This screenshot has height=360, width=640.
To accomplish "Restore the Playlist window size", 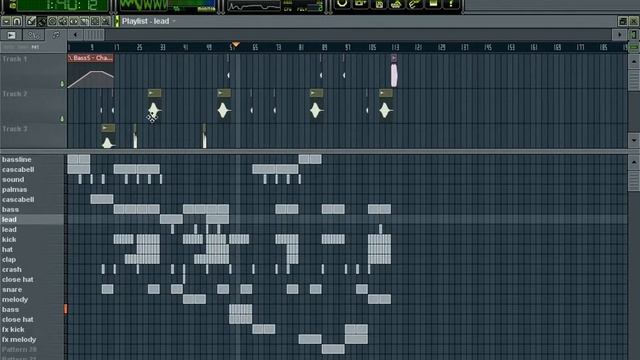I will tap(623, 21).
